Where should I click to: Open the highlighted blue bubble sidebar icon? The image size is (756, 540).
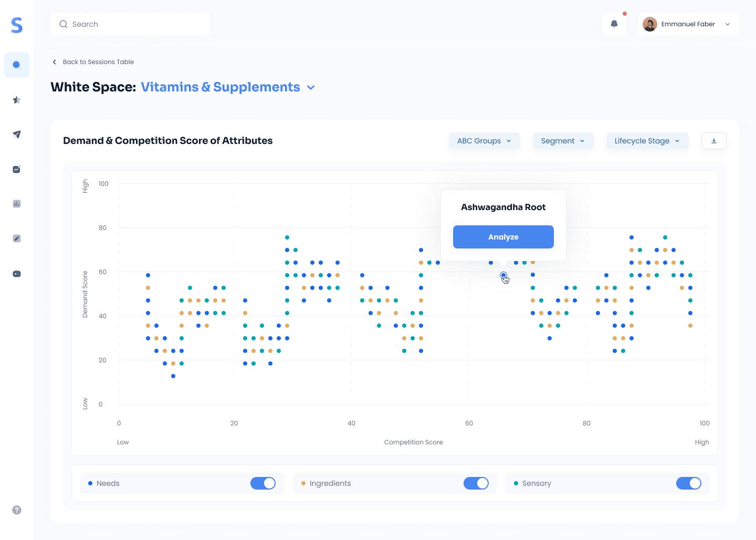[x=17, y=65]
